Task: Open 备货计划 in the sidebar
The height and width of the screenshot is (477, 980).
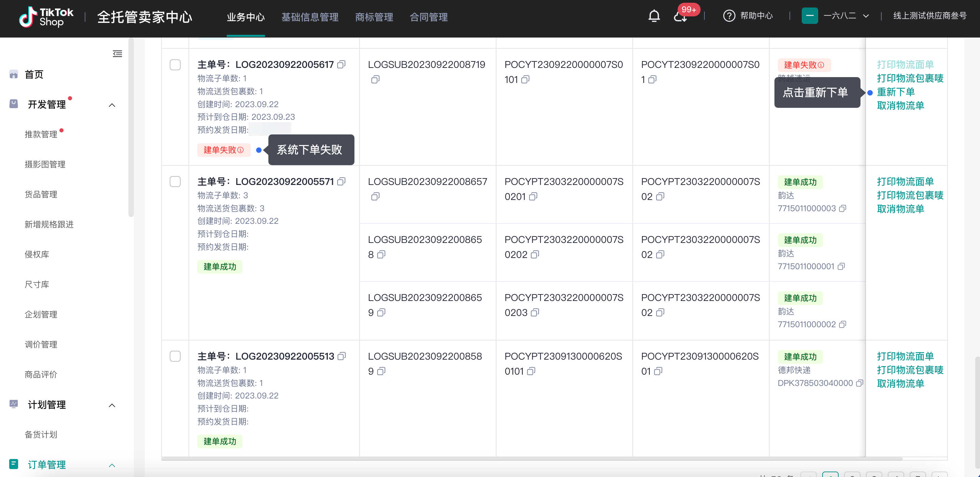Action: tap(41, 434)
